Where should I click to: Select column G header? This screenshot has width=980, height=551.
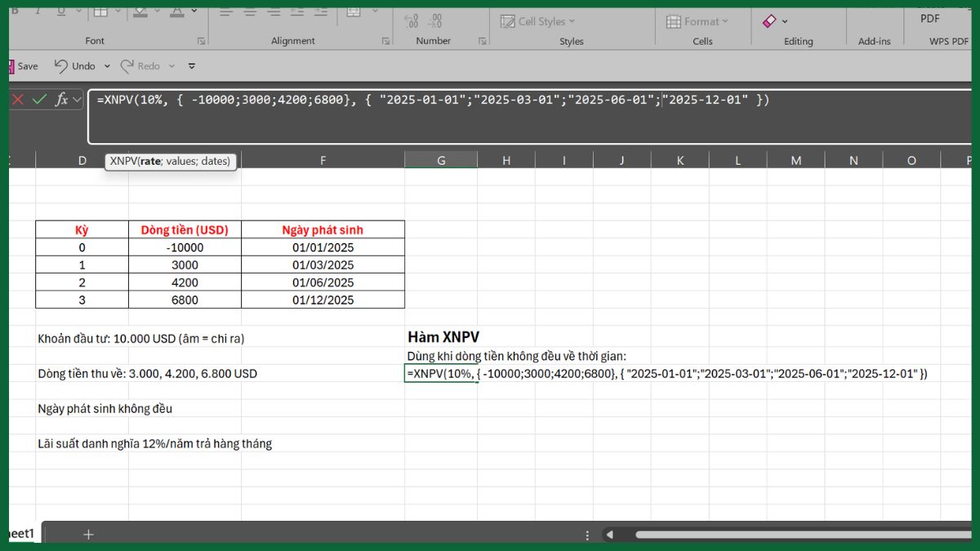(x=441, y=160)
